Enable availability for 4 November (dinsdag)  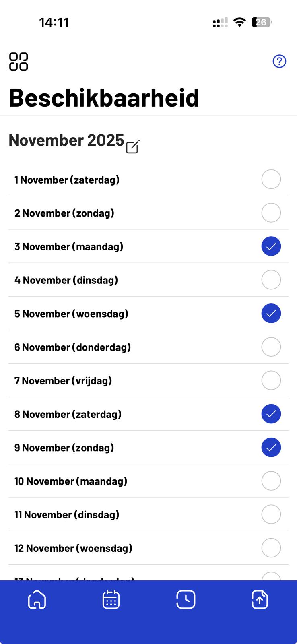coord(271,280)
